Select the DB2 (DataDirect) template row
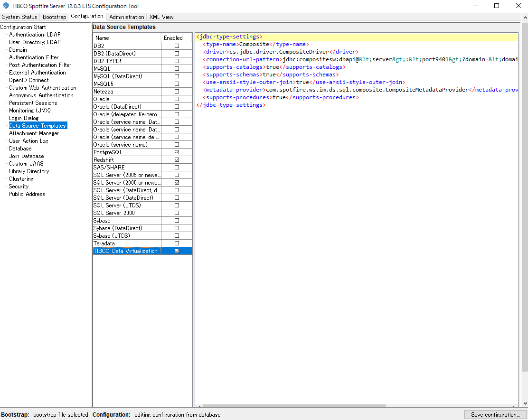The image size is (528, 420). (x=142, y=54)
